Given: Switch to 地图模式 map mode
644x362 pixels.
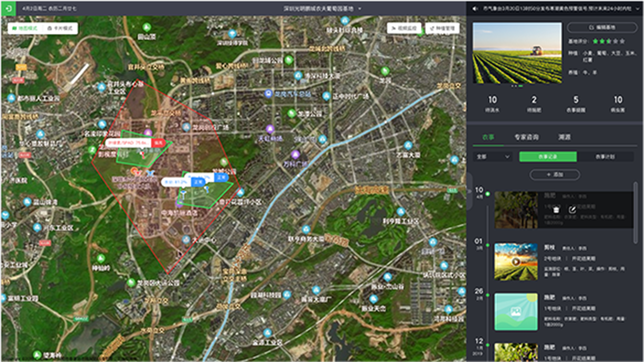Looking at the screenshot, I should click(25, 28).
